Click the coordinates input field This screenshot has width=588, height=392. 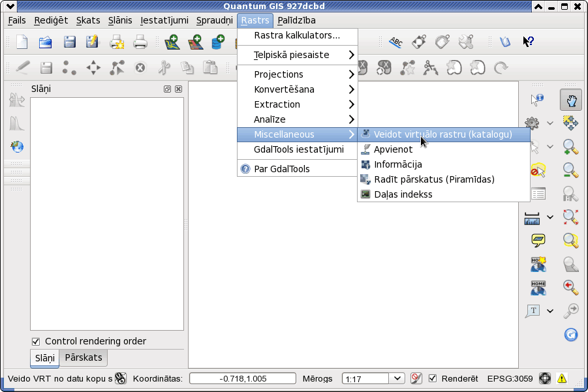click(x=243, y=378)
